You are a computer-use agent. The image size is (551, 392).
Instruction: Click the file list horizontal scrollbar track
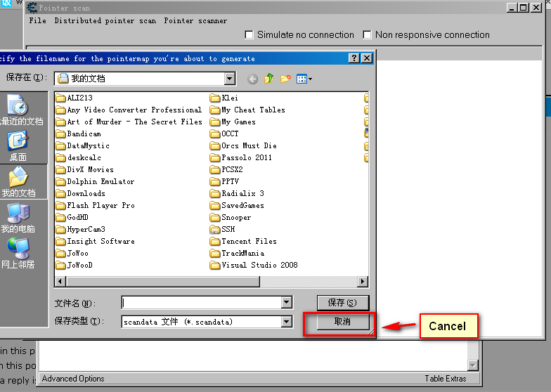(211, 281)
